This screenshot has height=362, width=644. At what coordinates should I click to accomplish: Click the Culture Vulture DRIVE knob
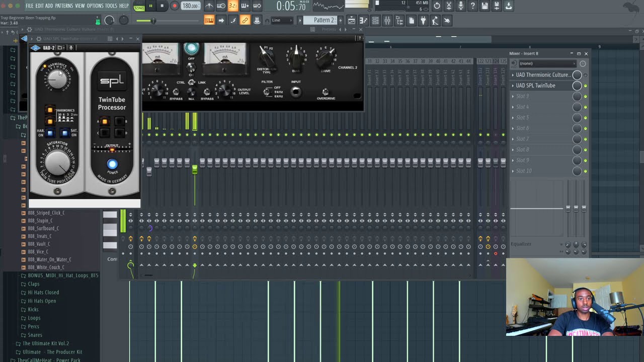pos(326,56)
